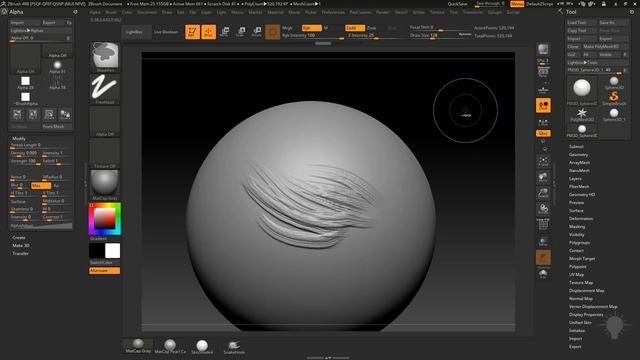The height and width of the screenshot is (360, 640).
Task: Adjust the Z Intensity slider
Action: coord(376,36)
